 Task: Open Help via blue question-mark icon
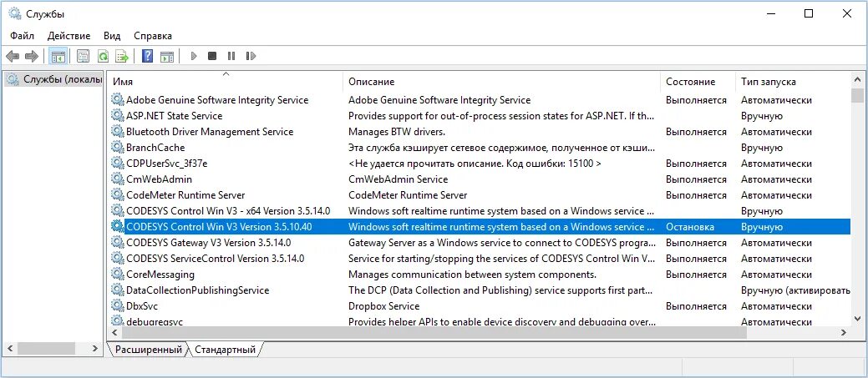[147, 56]
